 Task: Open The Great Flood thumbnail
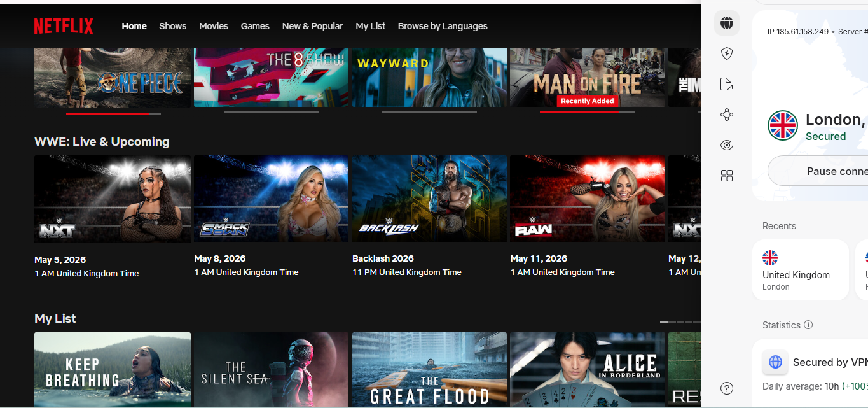click(429, 370)
